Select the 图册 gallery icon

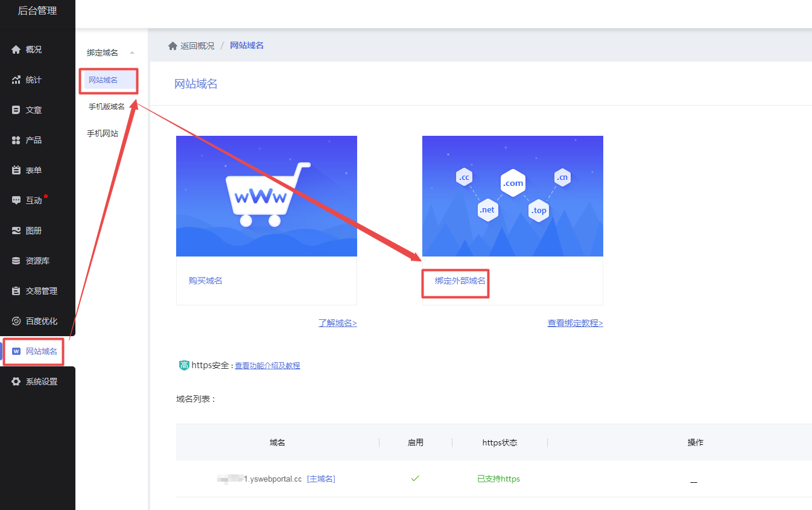tap(15, 231)
